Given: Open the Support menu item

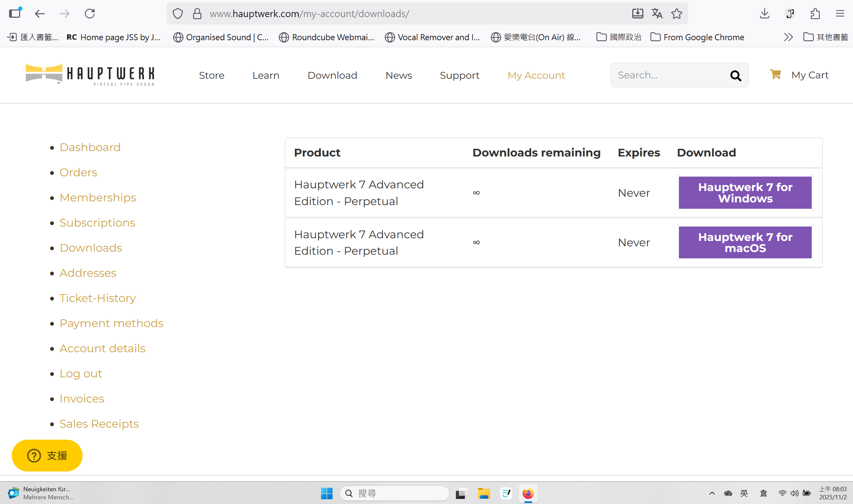Looking at the screenshot, I should 460,75.
